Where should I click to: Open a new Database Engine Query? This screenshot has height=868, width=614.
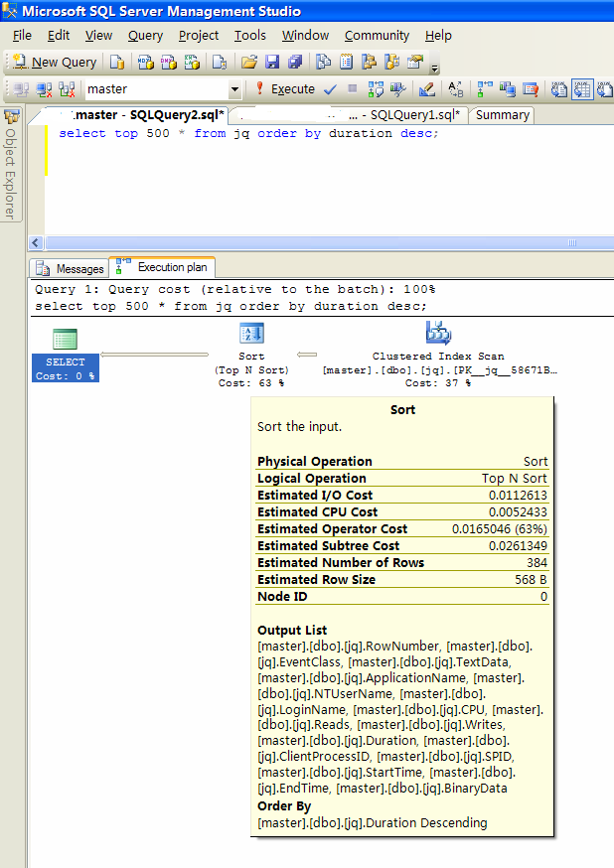pos(117,62)
